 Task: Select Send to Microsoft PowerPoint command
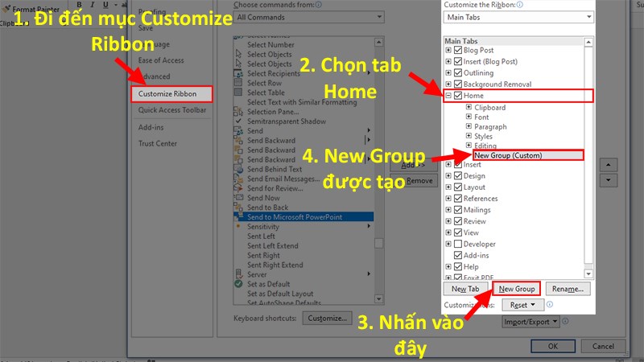click(303, 216)
